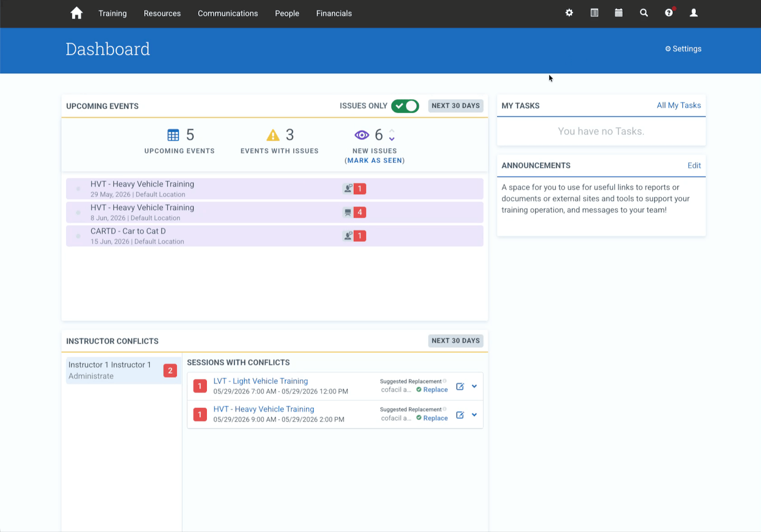The height and width of the screenshot is (532, 761).
Task: Click Mark As Seen link
Action: (375, 161)
